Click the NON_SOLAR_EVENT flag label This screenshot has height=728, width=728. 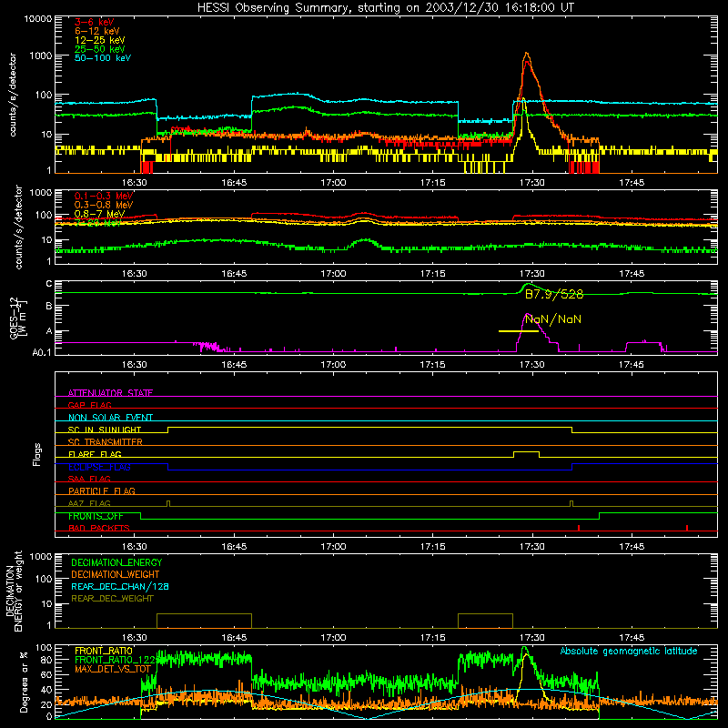(110, 418)
